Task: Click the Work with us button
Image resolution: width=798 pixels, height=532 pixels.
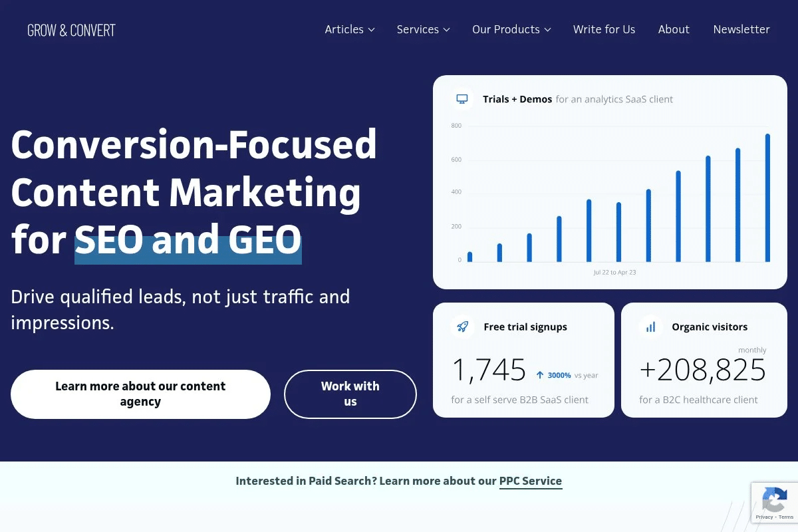Action: click(350, 394)
